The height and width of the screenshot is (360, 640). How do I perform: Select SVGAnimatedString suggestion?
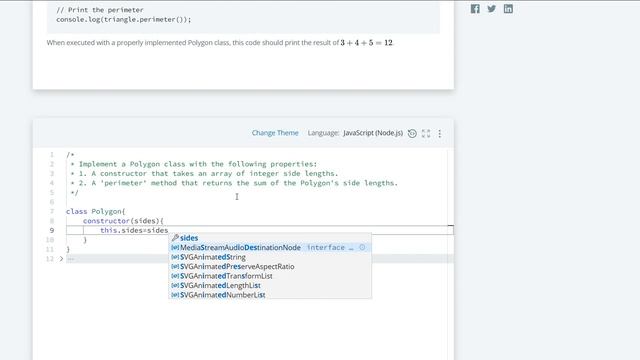pos(270,257)
